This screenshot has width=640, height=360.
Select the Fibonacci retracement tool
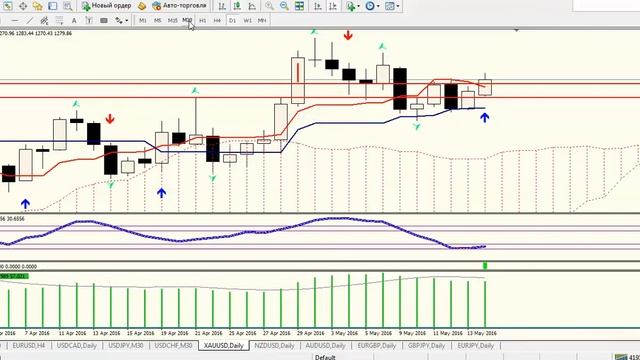(x=59, y=20)
